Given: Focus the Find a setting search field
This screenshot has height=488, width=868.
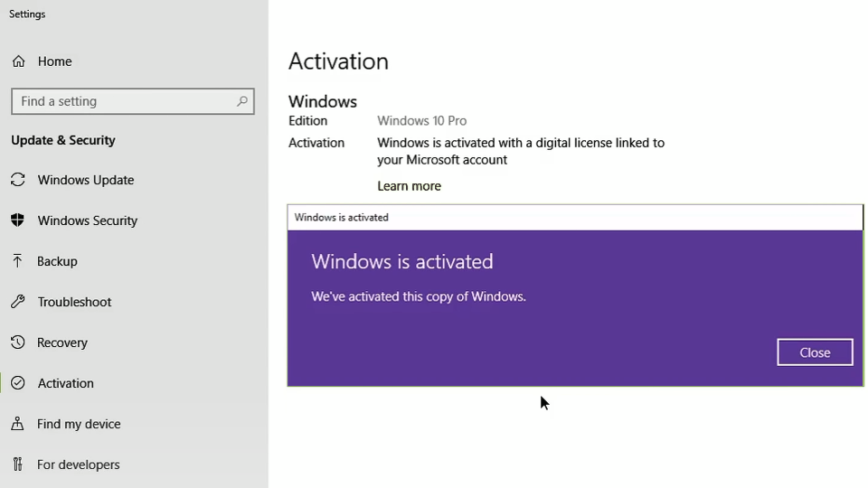Looking at the screenshot, I should [x=133, y=101].
